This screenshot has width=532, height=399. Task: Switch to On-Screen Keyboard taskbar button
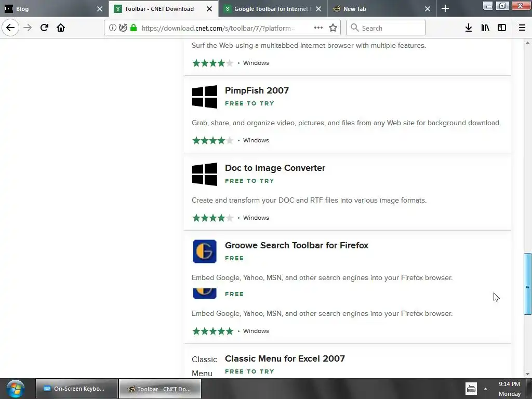pos(77,389)
